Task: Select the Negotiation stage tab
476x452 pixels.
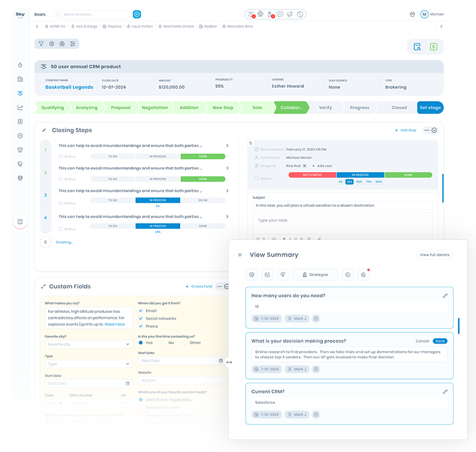Action: click(154, 107)
